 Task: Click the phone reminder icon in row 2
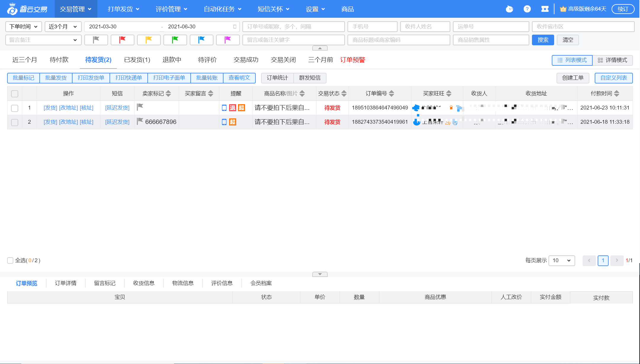pos(224,122)
